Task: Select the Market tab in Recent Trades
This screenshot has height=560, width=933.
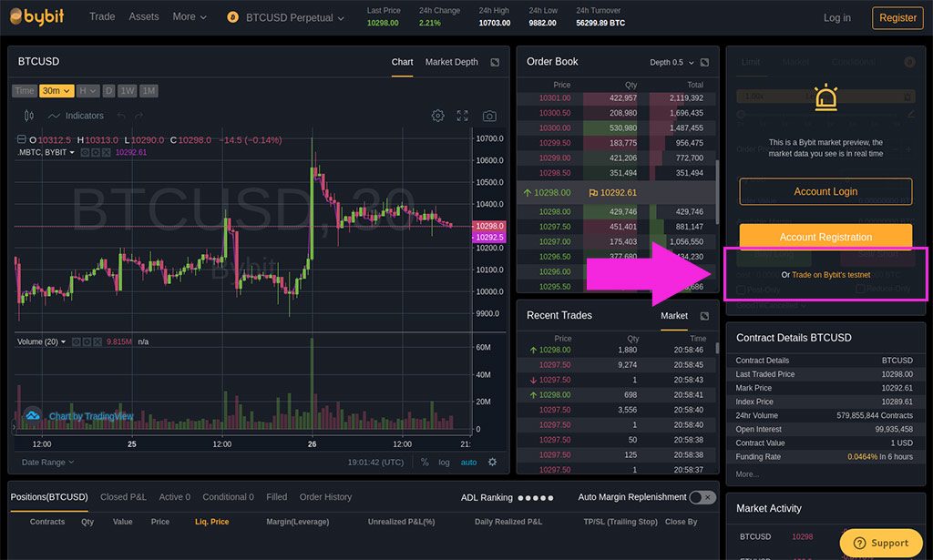Action: pyautogui.click(x=674, y=316)
